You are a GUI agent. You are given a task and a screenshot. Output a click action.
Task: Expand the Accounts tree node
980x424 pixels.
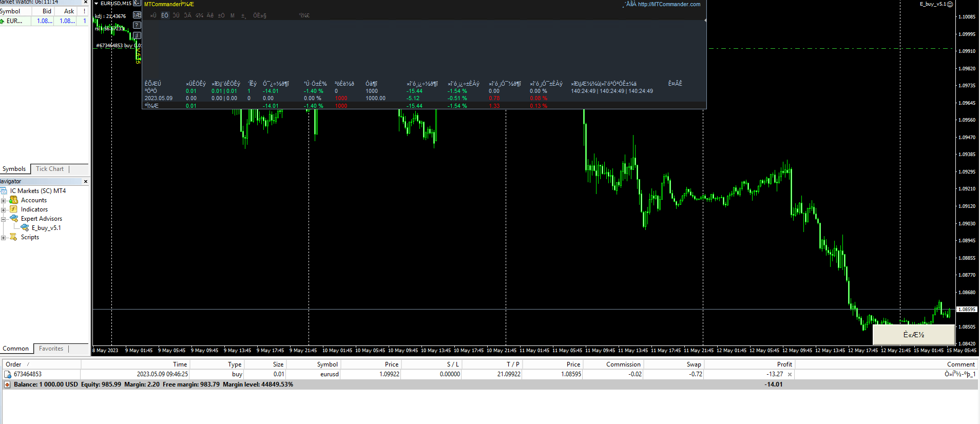click(x=4, y=200)
